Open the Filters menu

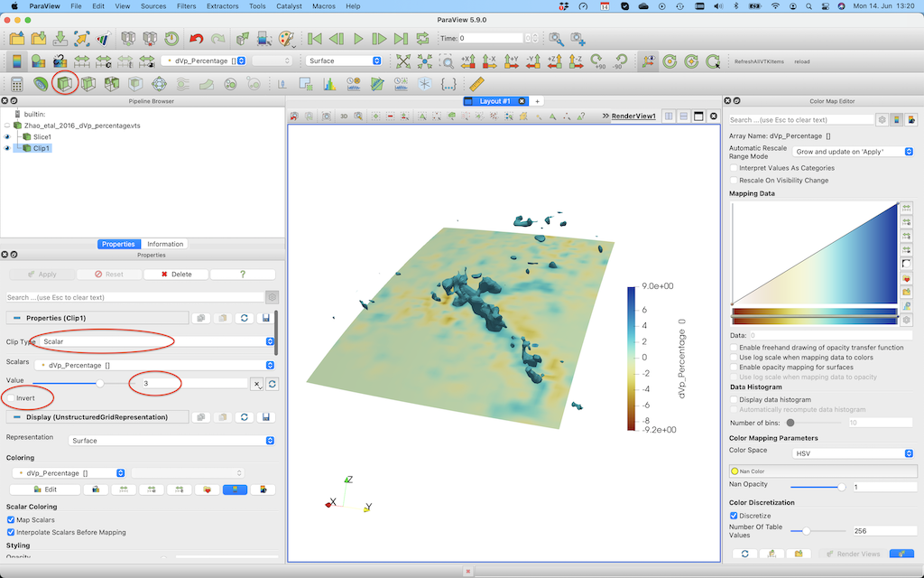coord(186,6)
